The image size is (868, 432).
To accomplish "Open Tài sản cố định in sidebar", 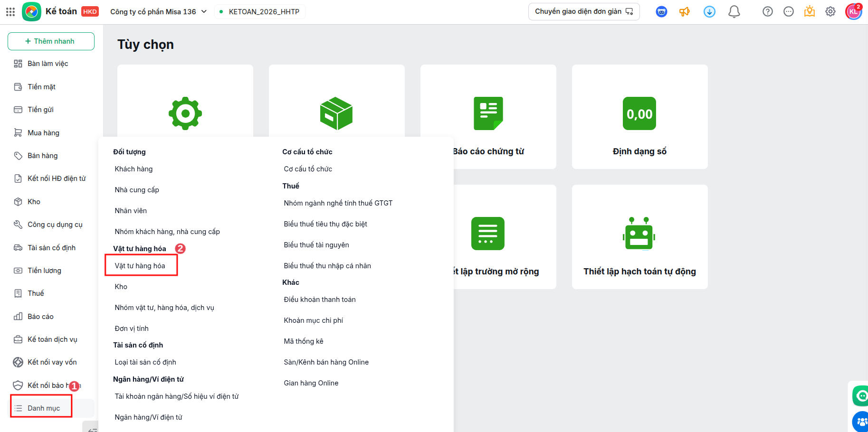I will [51, 248].
